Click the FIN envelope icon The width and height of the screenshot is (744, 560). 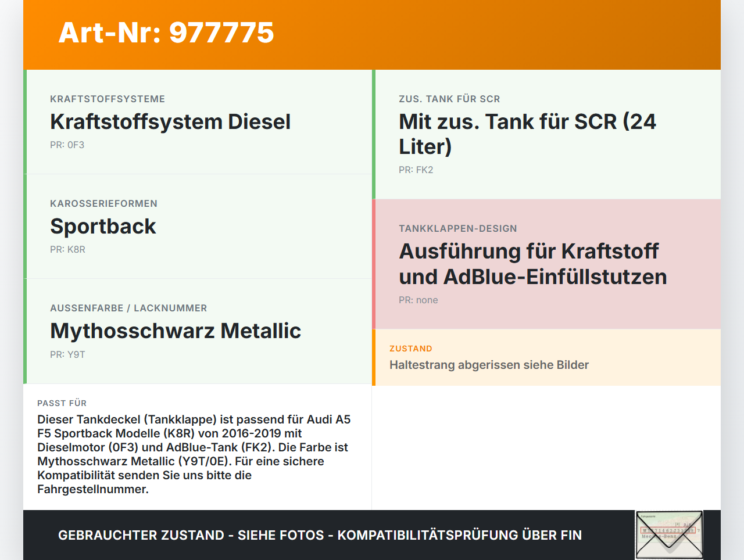(x=669, y=534)
